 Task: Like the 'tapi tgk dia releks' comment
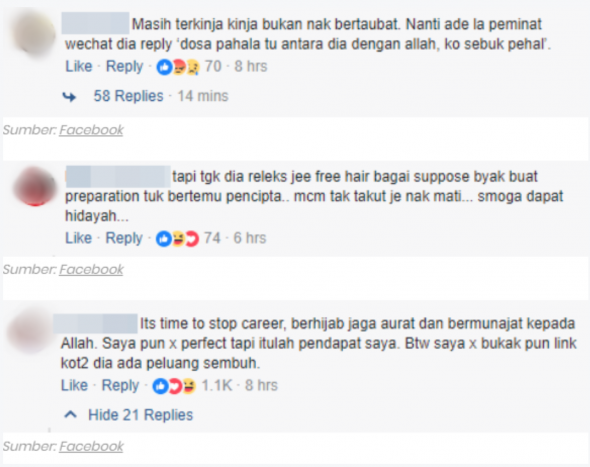(x=78, y=238)
